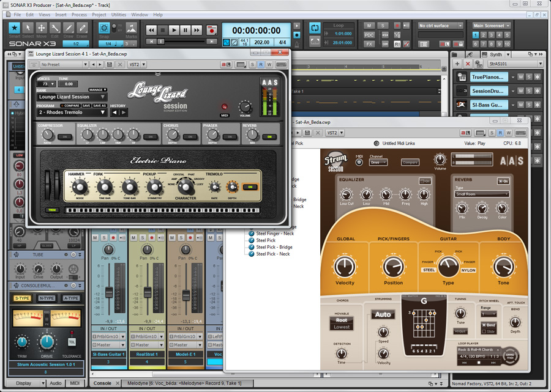The height and width of the screenshot is (392, 551).
Task: Click the RealStrat 1 channel volume fader
Action: click(x=147, y=295)
